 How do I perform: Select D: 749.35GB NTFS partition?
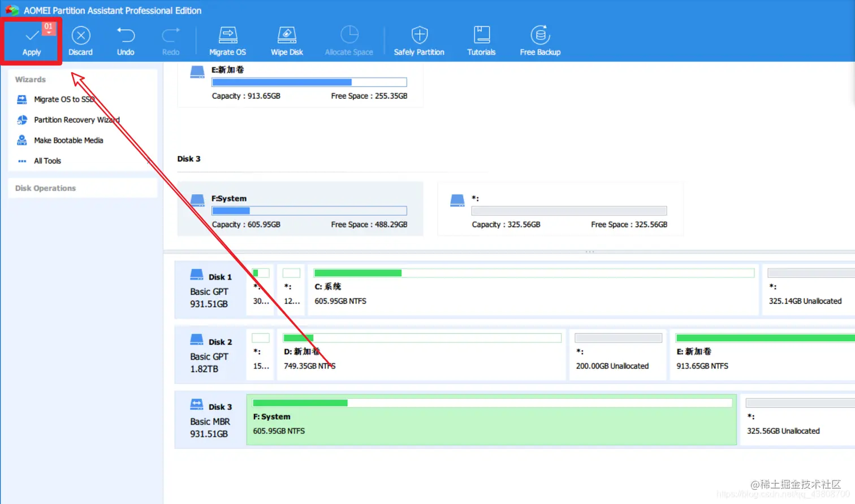point(422,354)
